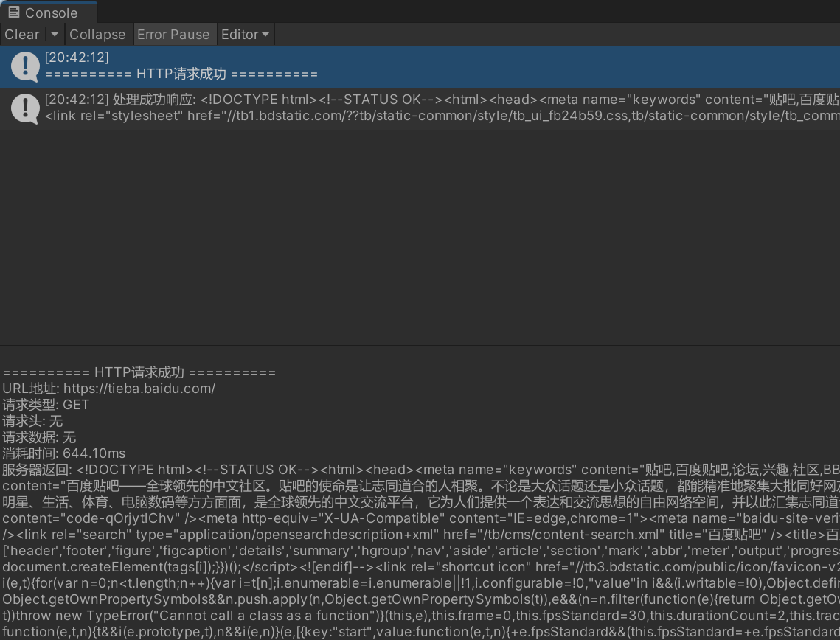Select the '========== HTTP请求成功 ==========' log entry

click(x=420, y=67)
